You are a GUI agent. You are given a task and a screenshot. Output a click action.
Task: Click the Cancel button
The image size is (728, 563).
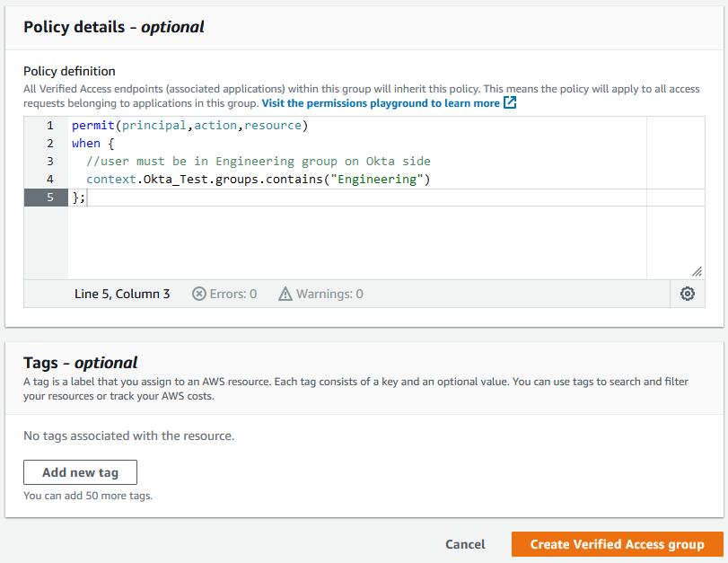[x=465, y=544]
